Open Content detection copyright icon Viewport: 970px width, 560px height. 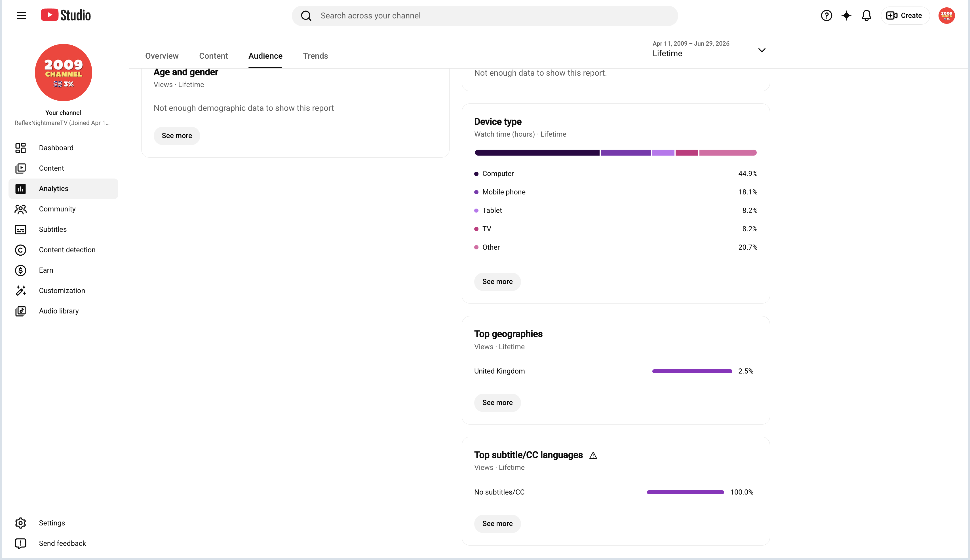20,250
